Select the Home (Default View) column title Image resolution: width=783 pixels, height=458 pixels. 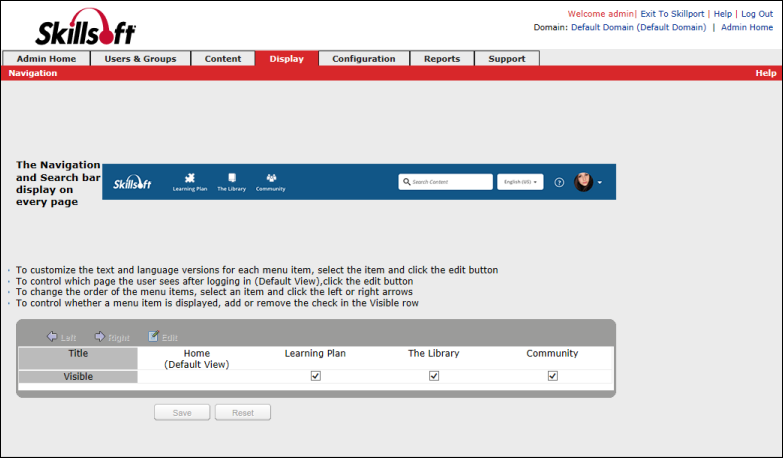[197, 359]
